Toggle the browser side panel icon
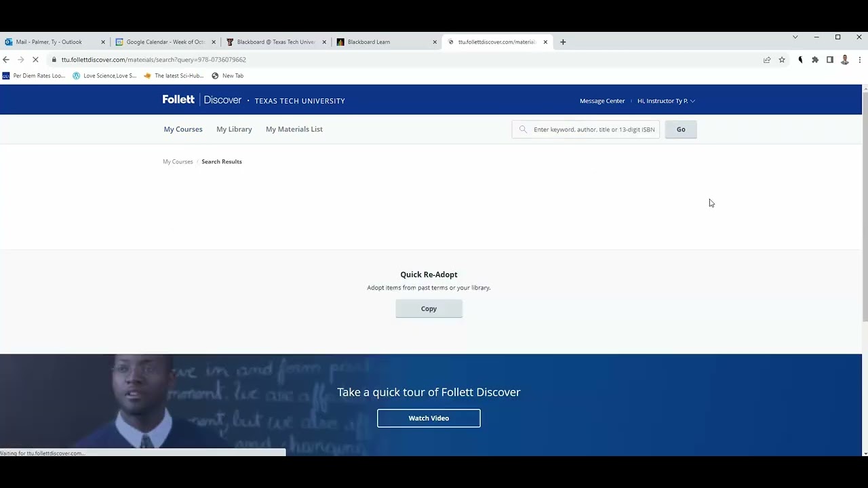Screen dimensions: 868x488 [x=830, y=60]
